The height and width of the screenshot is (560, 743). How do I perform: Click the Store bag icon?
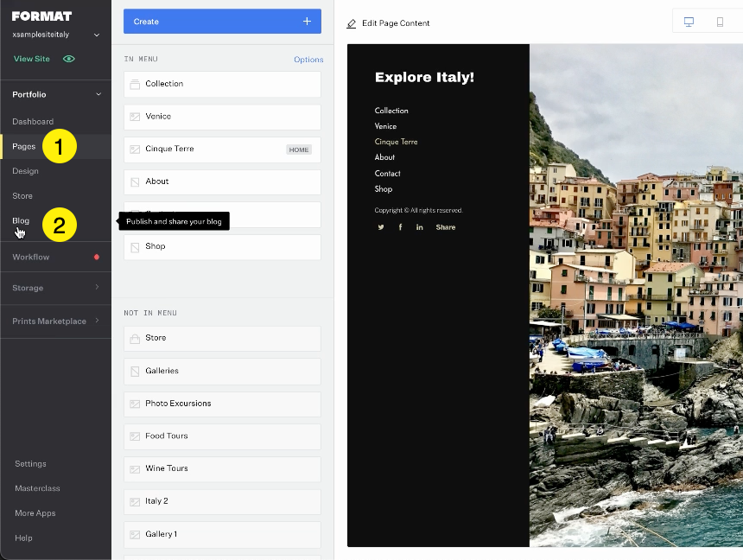135,339
